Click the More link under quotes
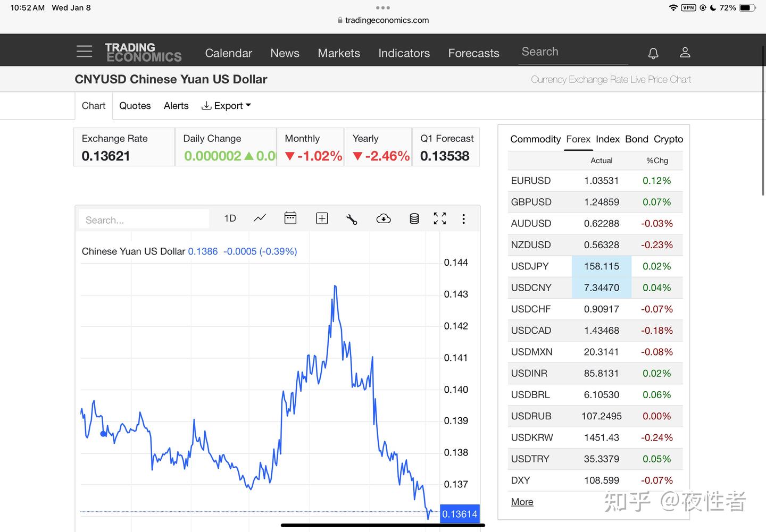The image size is (766, 532). 522,502
